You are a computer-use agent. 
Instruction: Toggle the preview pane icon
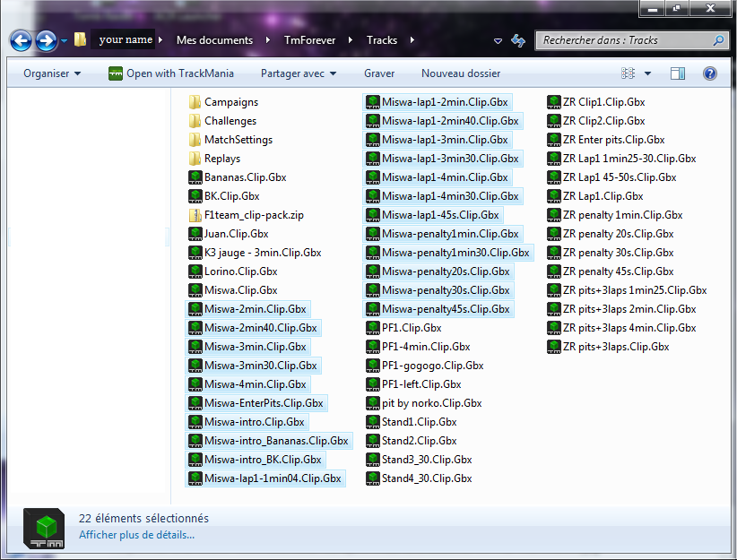point(677,73)
